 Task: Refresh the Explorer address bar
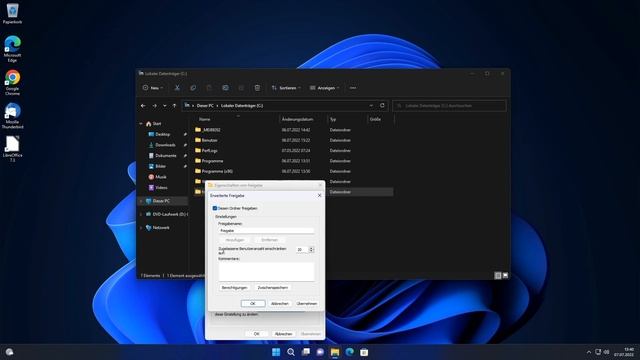tap(382, 105)
